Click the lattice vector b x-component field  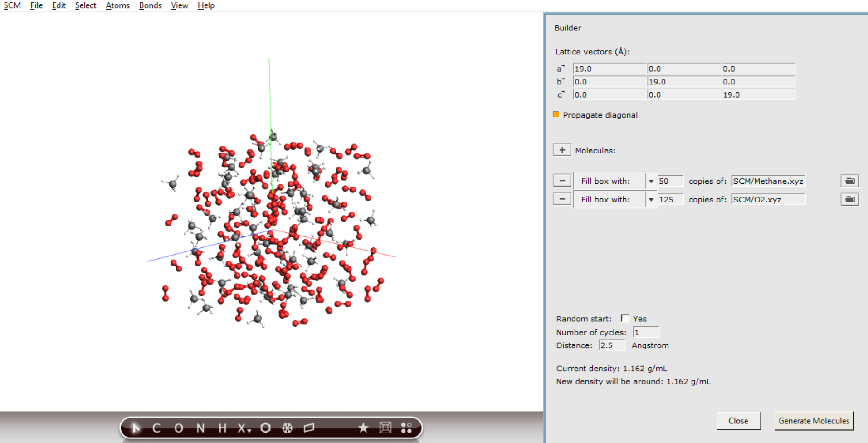610,82
